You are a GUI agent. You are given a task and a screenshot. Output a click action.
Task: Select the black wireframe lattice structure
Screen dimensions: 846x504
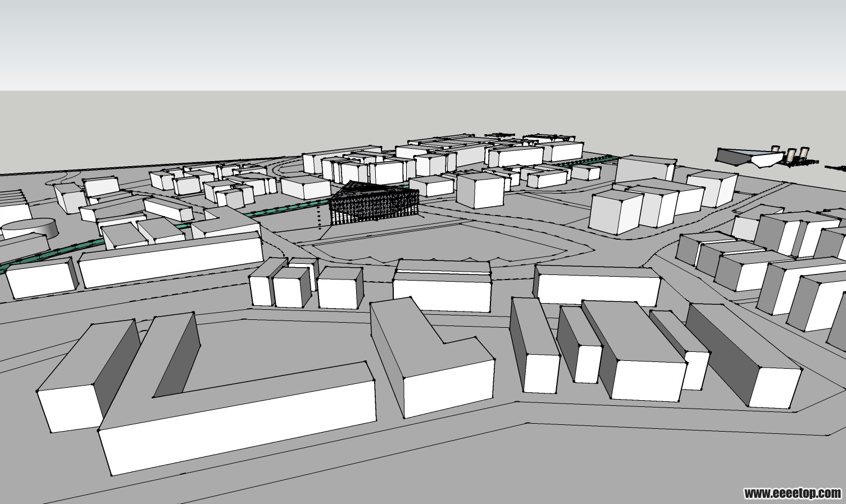pyautogui.click(x=374, y=204)
